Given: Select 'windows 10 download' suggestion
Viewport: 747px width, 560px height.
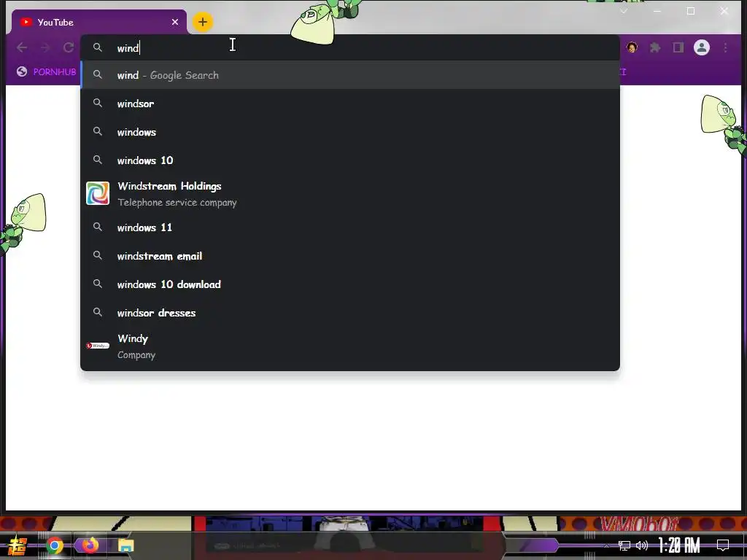Looking at the screenshot, I should click(x=350, y=284).
